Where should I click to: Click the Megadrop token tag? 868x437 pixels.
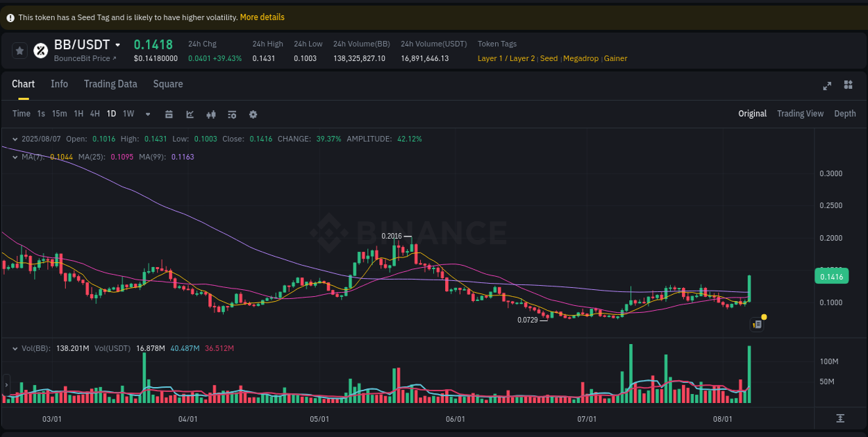(x=581, y=58)
